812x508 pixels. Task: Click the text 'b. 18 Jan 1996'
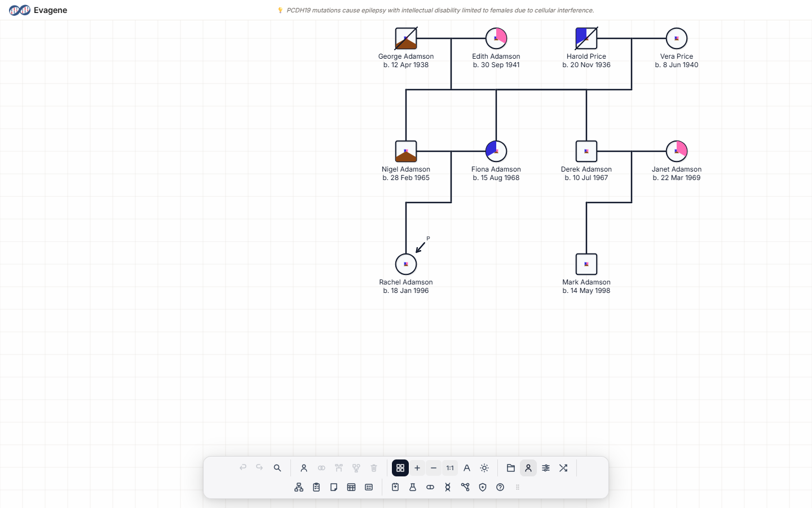click(x=406, y=291)
